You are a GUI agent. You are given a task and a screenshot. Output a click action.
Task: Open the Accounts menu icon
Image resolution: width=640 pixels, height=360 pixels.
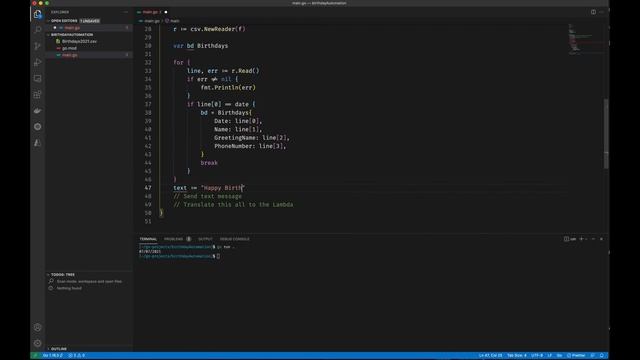[38, 327]
